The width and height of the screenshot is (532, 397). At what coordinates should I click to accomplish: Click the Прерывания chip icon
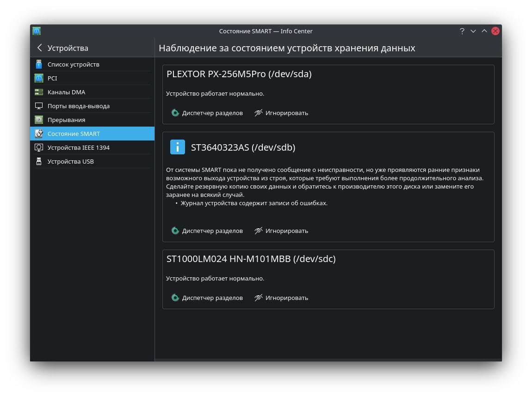point(39,120)
